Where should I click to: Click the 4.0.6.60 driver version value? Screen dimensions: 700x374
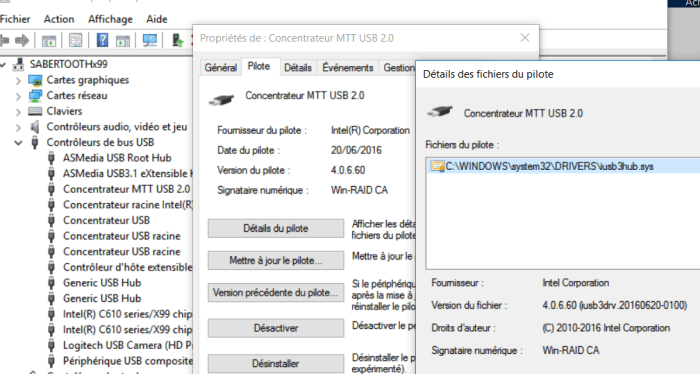(x=348, y=170)
